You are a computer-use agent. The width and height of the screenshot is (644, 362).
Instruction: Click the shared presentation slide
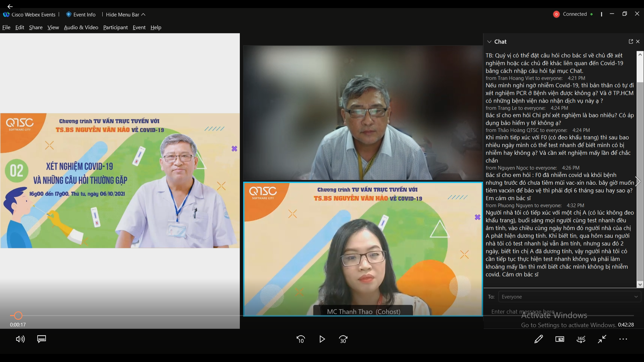(x=120, y=181)
